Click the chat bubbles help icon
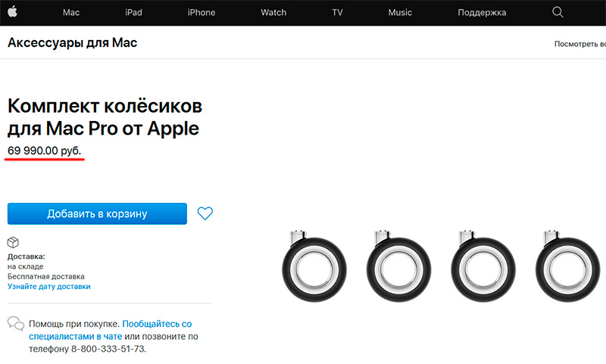 click(15, 324)
